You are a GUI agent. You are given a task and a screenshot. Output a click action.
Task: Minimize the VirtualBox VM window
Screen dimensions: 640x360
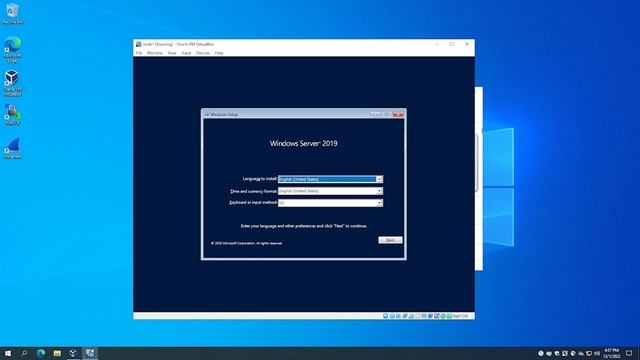(x=437, y=44)
